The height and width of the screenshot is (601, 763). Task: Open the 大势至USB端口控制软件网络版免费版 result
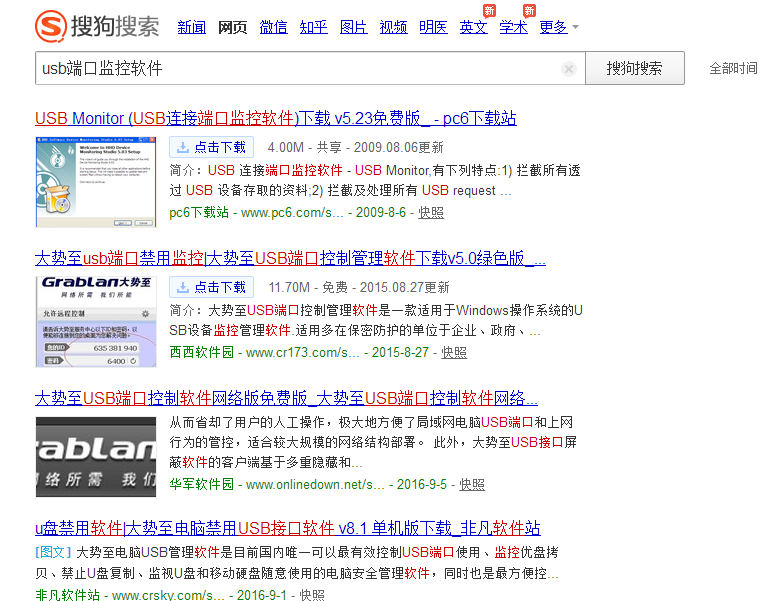coord(286,398)
